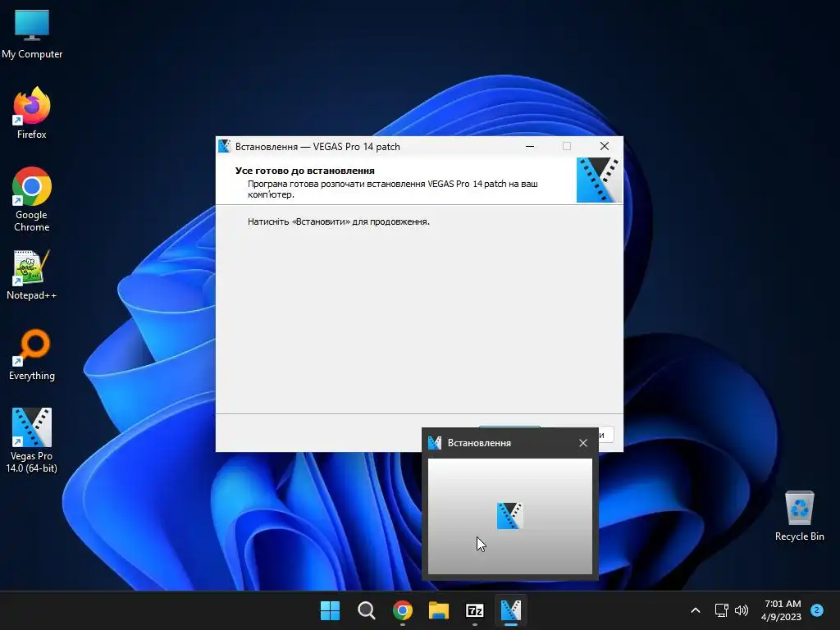Click the VEGAS icon in installer title bar
The width and height of the screenshot is (840, 630).
point(225,146)
